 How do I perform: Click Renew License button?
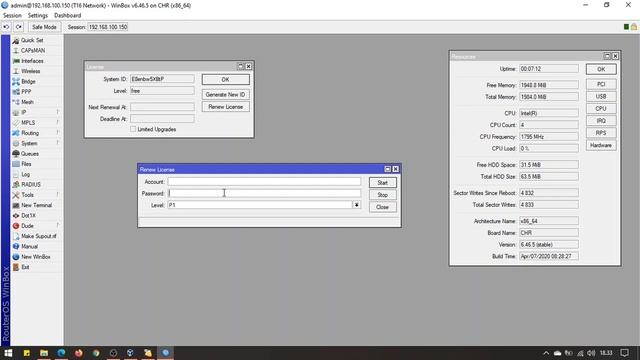(x=225, y=107)
